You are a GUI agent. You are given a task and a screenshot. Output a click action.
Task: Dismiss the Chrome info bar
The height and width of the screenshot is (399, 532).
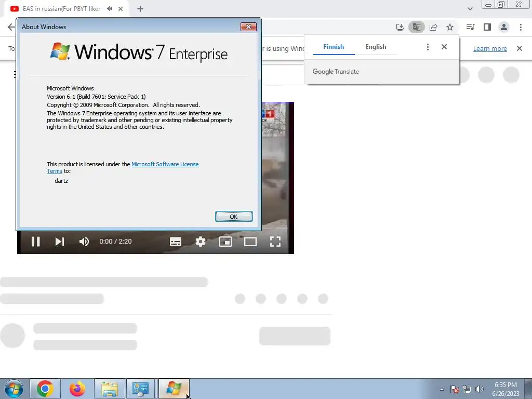520,48
